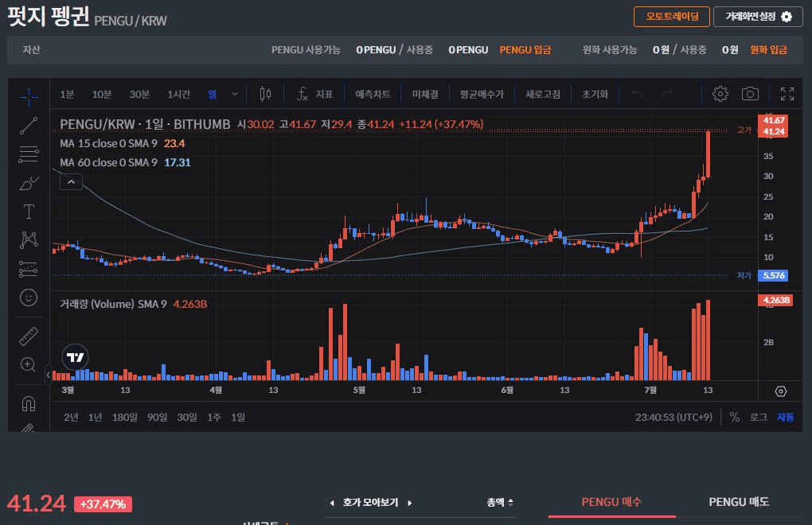Toggle 평균매수가 average buy price
The height and width of the screenshot is (525, 812).
pos(482,94)
